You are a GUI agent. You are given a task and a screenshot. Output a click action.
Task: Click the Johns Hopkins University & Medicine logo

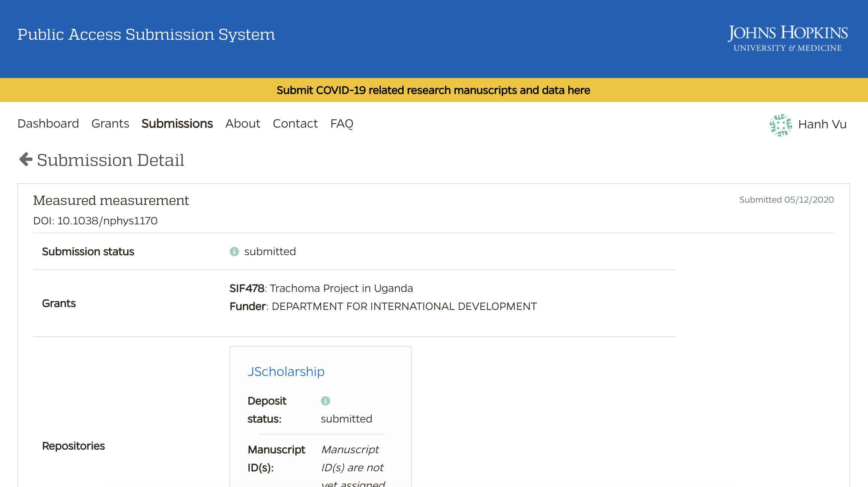point(787,38)
